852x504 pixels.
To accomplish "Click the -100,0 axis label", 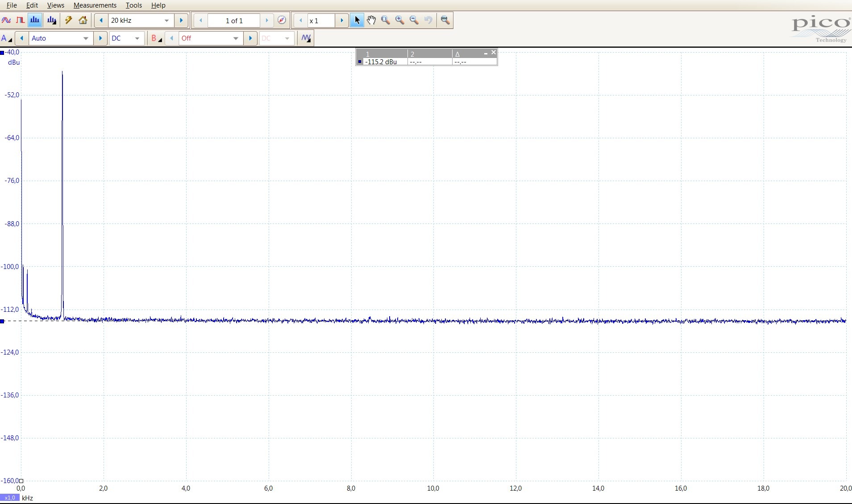I will 10,267.
